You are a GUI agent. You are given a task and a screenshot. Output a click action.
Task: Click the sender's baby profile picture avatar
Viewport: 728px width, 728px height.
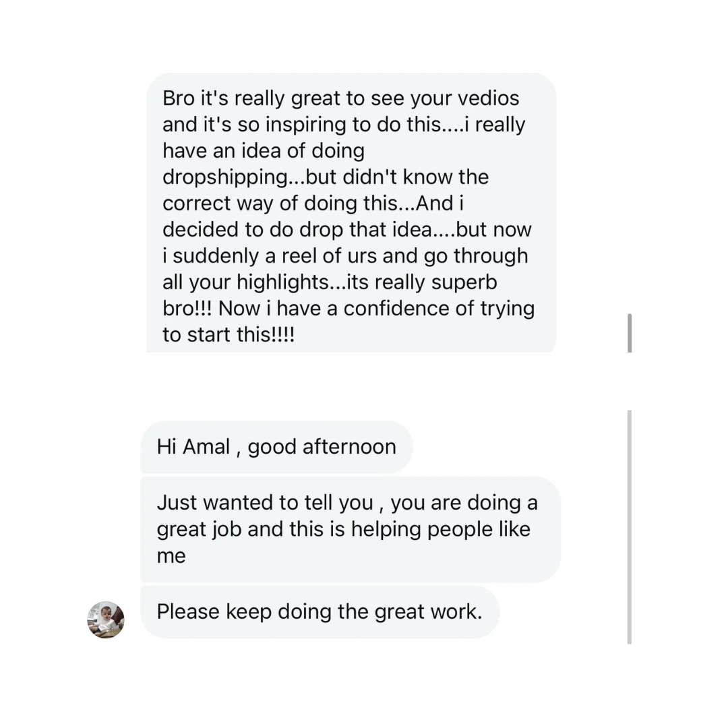coord(106,619)
